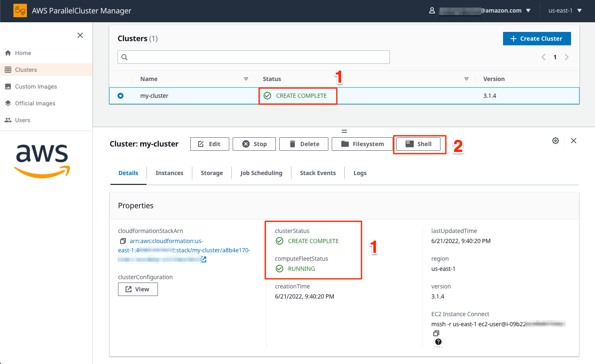595x364 pixels.
Task: Switch to the Job Scheduling tab
Action: click(261, 173)
